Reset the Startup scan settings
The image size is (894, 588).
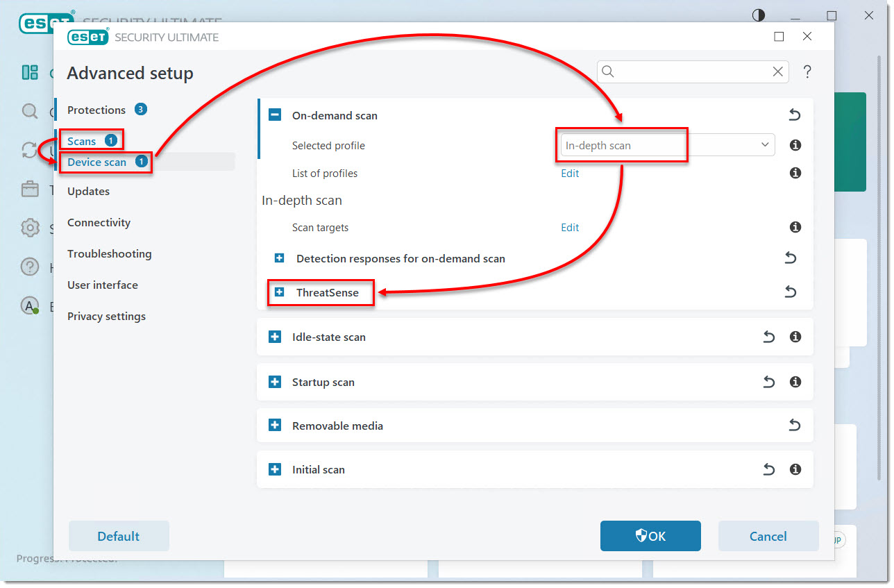point(768,382)
